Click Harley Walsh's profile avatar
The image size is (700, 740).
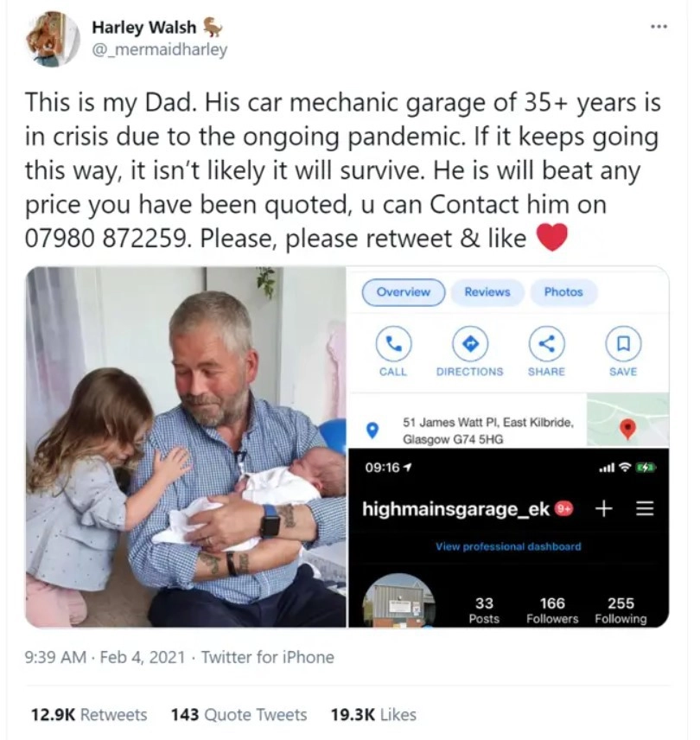point(53,38)
